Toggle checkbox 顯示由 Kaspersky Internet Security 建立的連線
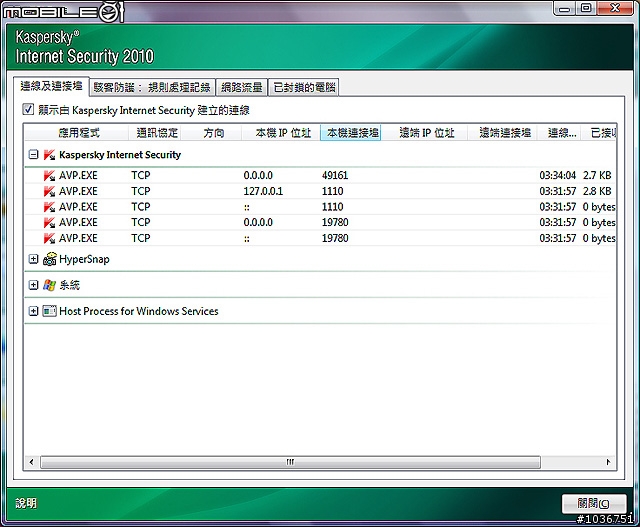The height and width of the screenshot is (527, 640). pyautogui.click(x=28, y=109)
